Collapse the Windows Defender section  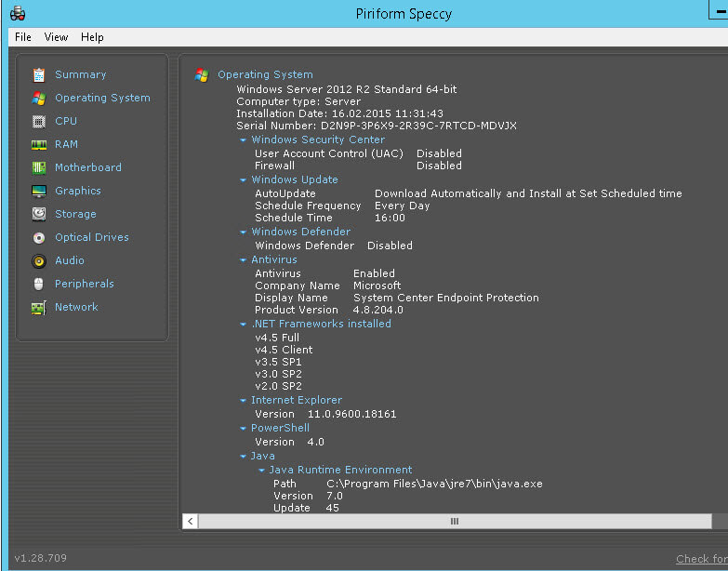coord(243,232)
